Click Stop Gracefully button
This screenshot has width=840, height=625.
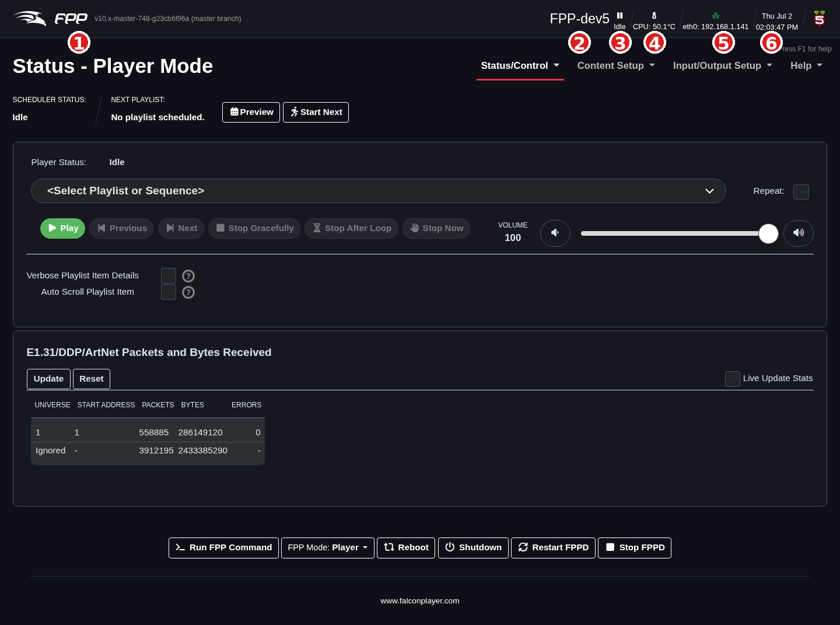pyautogui.click(x=254, y=228)
